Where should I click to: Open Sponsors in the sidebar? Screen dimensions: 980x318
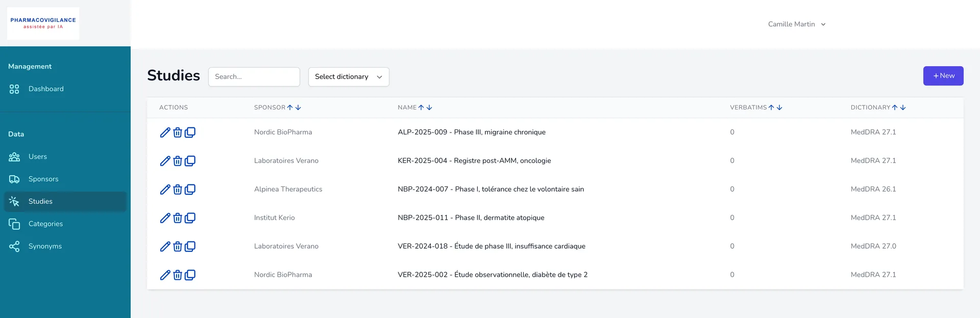click(65, 179)
